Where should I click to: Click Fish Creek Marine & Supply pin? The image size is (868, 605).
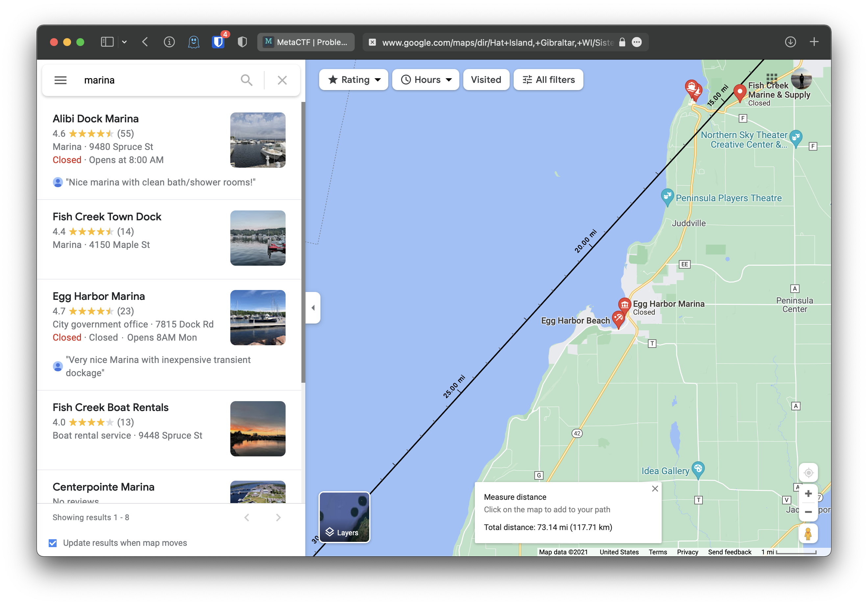[739, 93]
